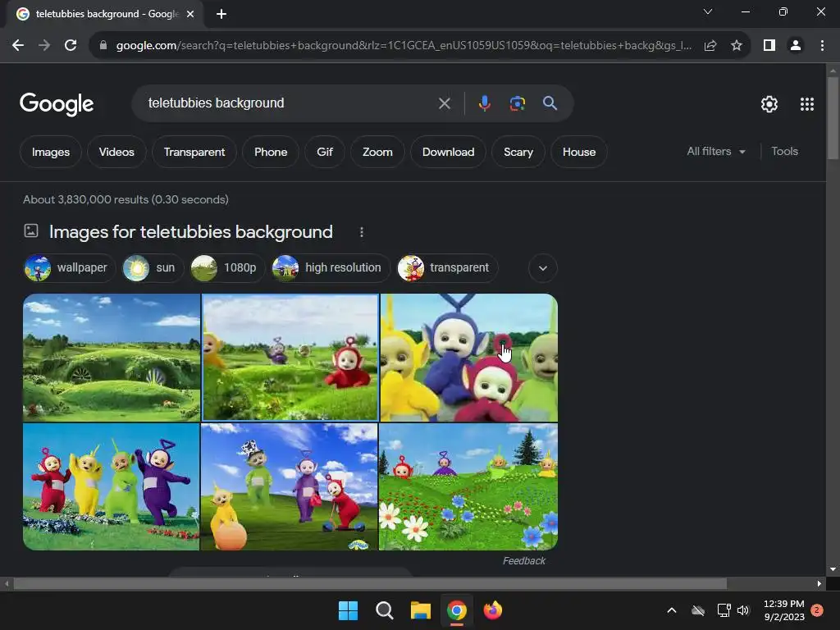The width and height of the screenshot is (840, 630).
Task: Click the forward navigation arrow
Action: tap(44, 46)
